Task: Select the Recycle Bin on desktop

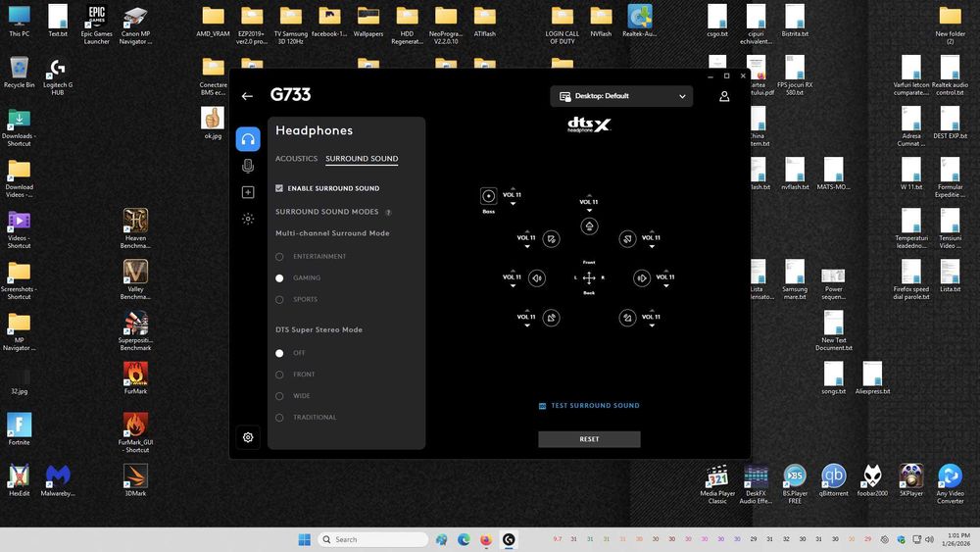Action: click(19, 72)
